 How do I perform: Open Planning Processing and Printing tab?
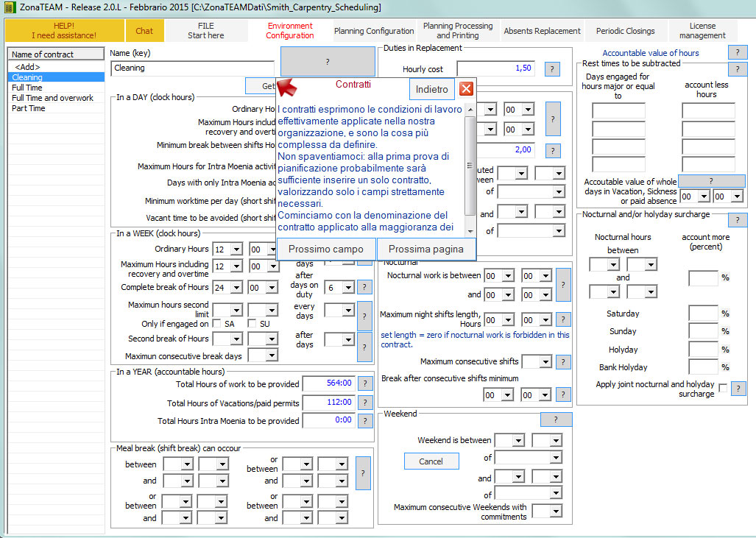click(x=458, y=30)
